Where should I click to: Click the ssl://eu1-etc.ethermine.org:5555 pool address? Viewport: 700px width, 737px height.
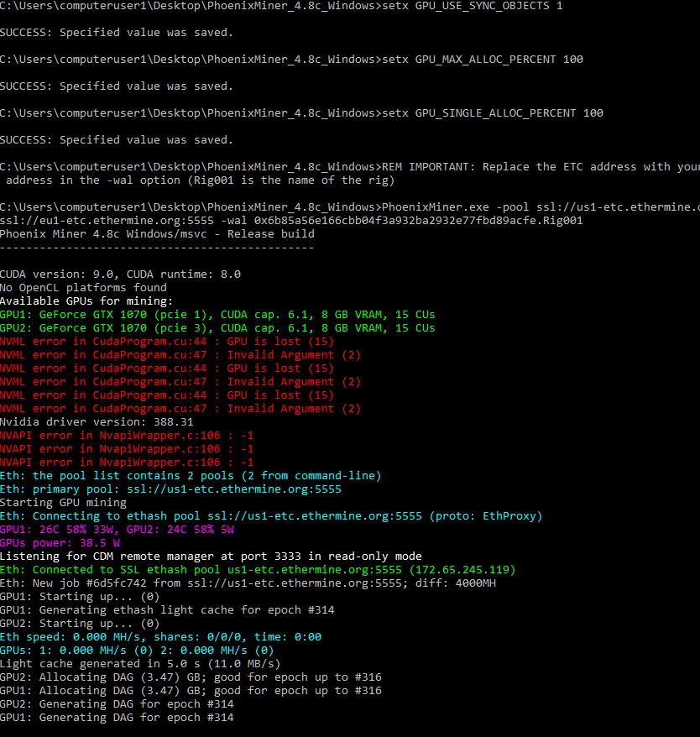click(x=107, y=221)
